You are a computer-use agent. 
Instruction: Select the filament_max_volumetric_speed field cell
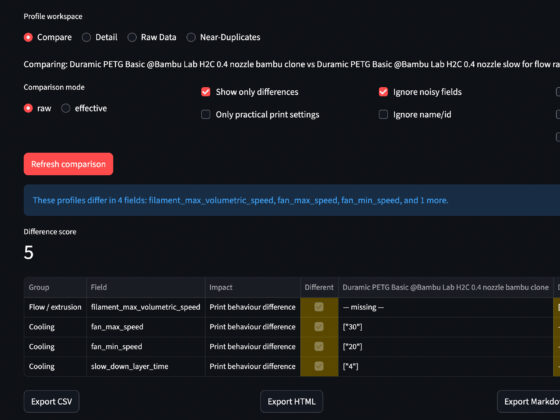[146, 307]
